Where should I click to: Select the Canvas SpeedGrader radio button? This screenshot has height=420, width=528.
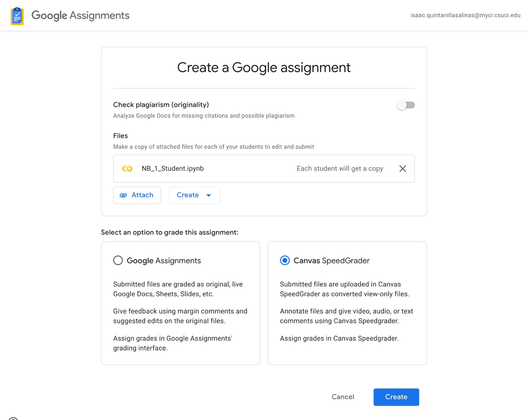point(285,260)
